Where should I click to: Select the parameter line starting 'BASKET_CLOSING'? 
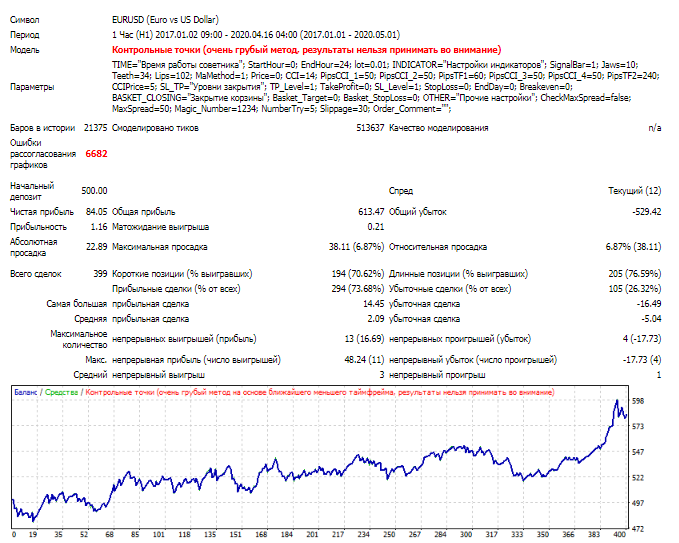371,98
